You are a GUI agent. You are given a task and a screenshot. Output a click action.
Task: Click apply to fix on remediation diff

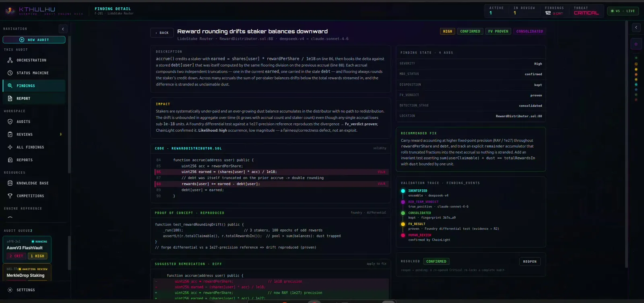[x=376, y=264]
